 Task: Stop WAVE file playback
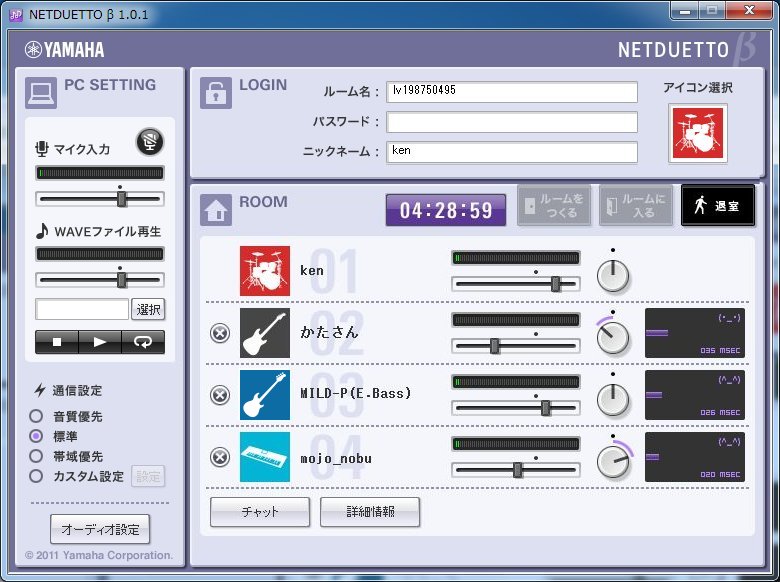click(x=57, y=342)
